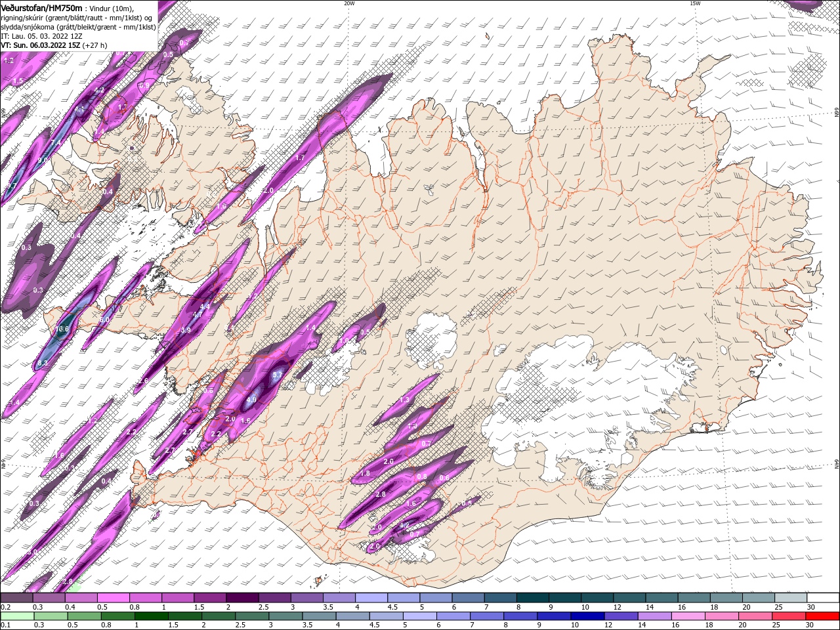Select the royal blue 8 rain legend swatch

pyautogui.click(x=520, y=616)
